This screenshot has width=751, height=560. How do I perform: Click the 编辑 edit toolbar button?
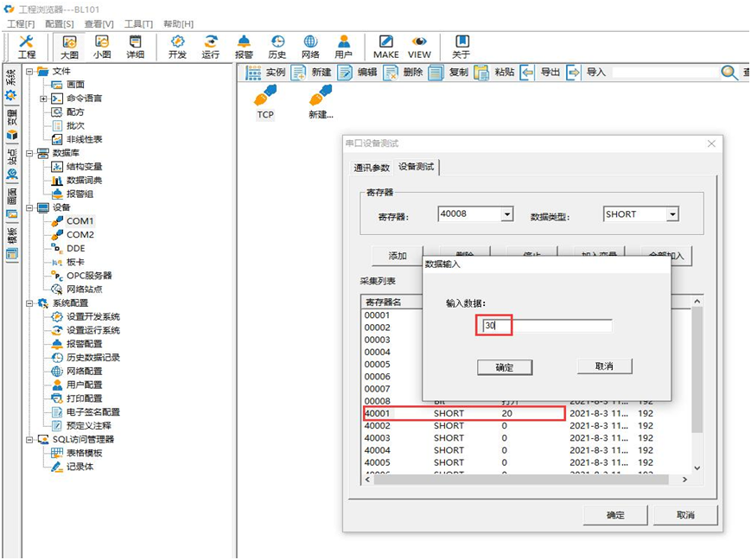[357, 73]
